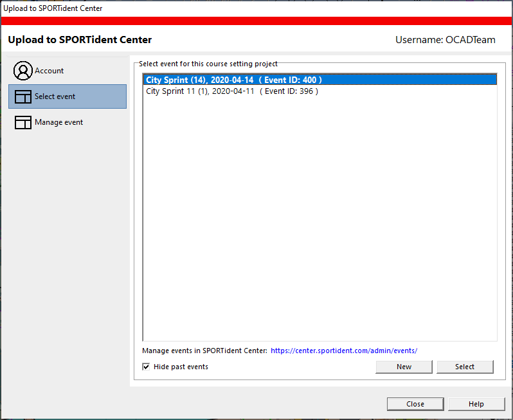Click the Username: OCADTeam text
Screen dimensions: 513x420
pos(446,40)
